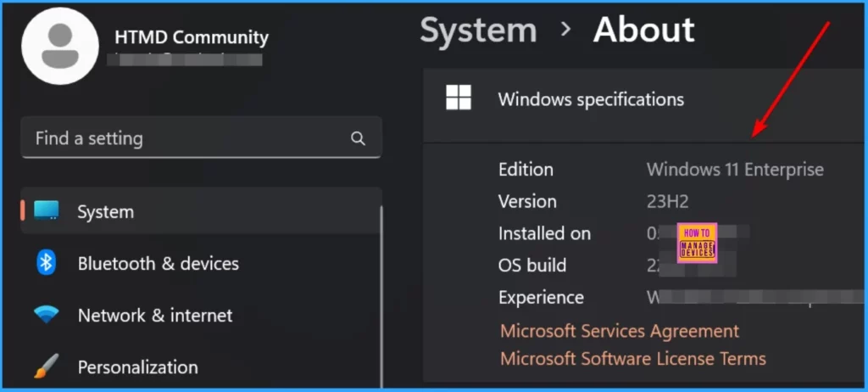Open the HTMD Community account name

pos(191,37)
